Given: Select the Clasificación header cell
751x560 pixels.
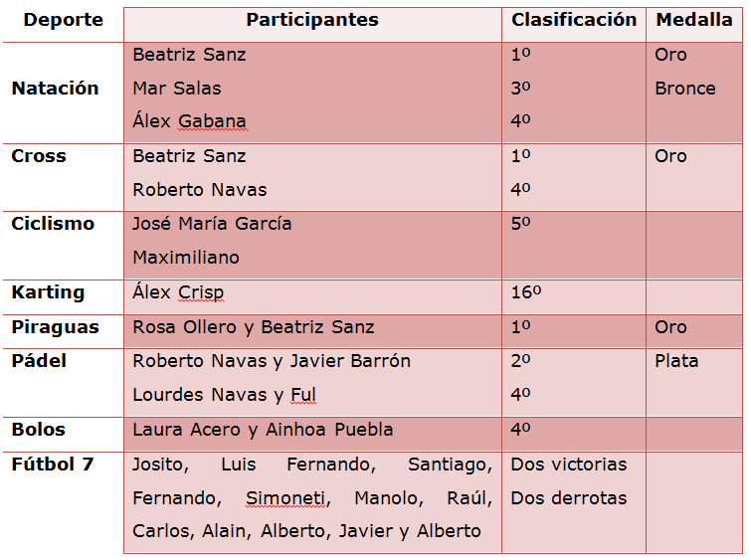Looking at the screenshot, I should coord(574,20).
